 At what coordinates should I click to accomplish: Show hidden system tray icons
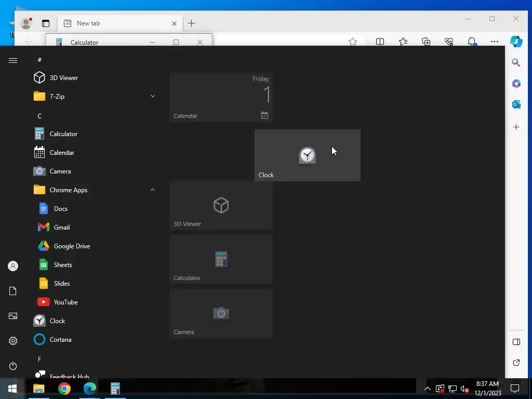428,389
